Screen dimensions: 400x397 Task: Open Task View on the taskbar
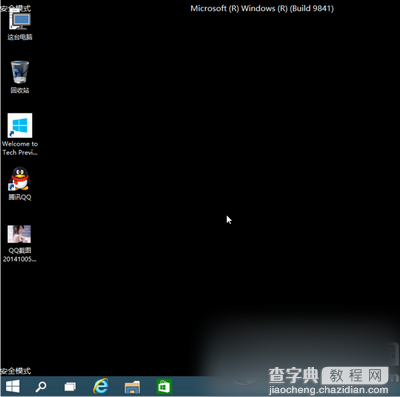[x=70, y=387]
